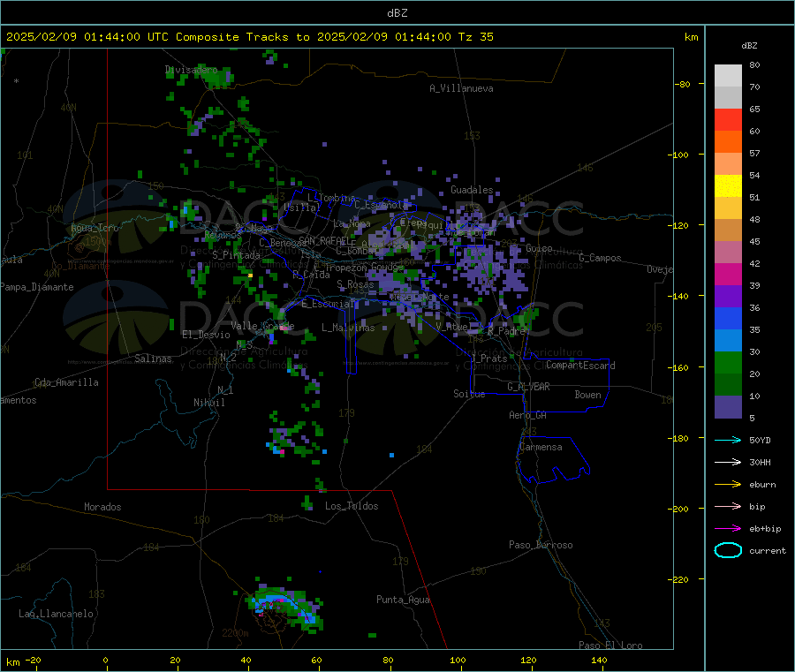Image resolution: width=795 pixels, height=672 pixels.
Task: Click the 'Salinas' map label
Action: coord(153,359)
